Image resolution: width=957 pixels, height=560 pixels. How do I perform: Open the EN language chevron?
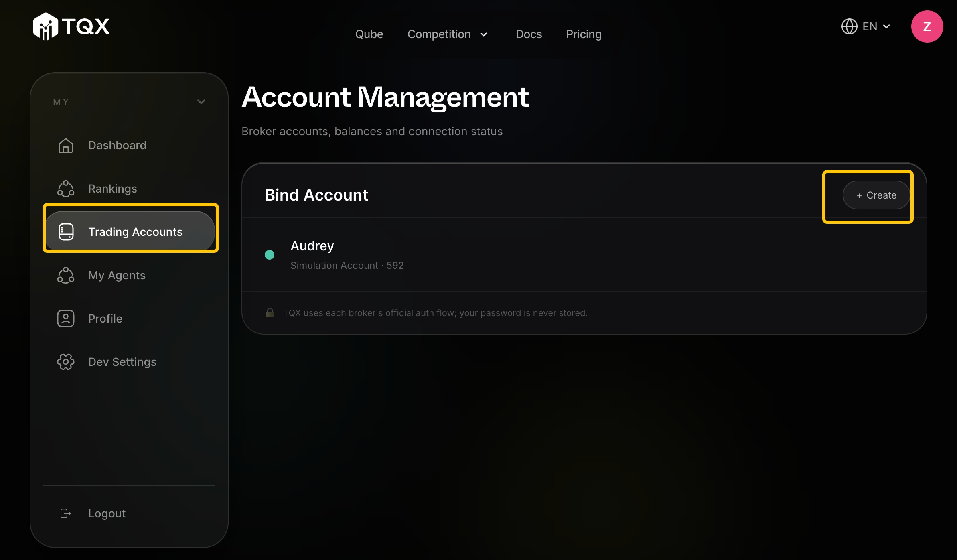pos(886,26)
